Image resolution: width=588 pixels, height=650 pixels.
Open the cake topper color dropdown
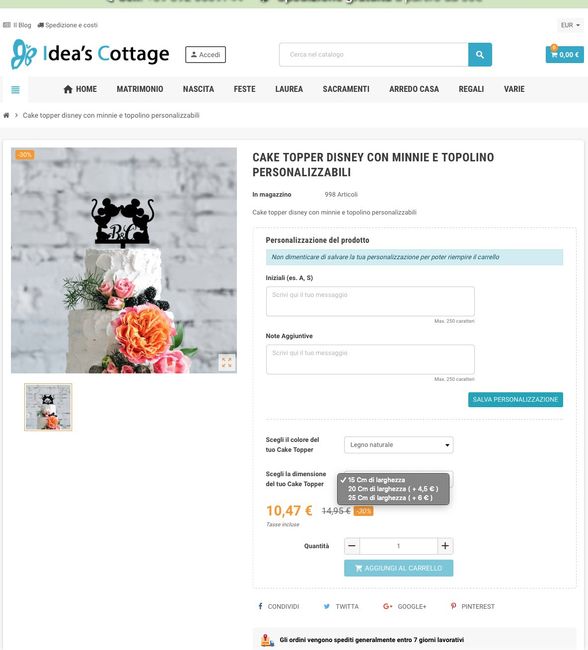click(x=398, y=445)
